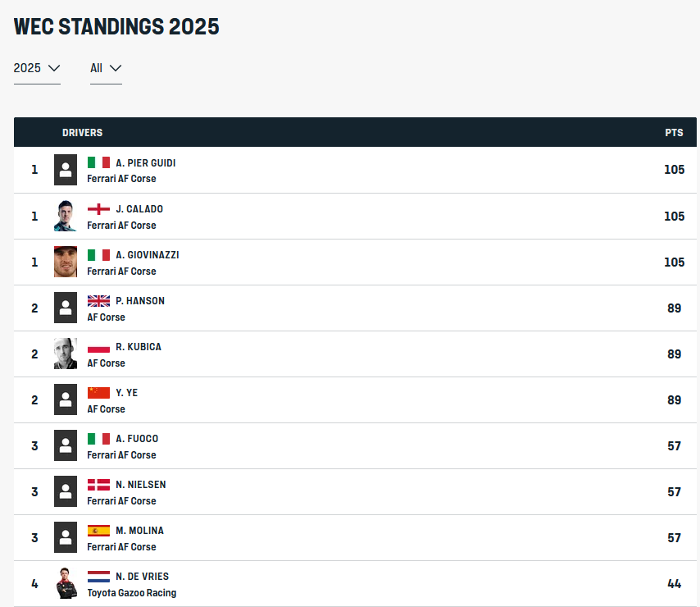Click A. Giovinazzi's driver portrait

66,262
